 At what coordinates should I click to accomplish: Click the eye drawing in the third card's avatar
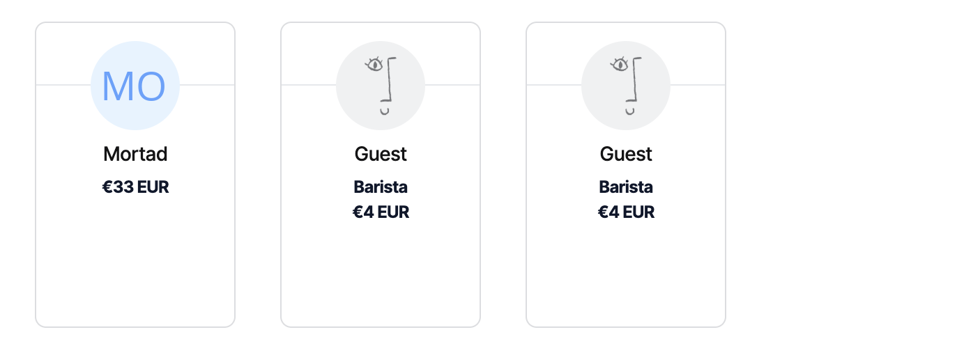620,65
